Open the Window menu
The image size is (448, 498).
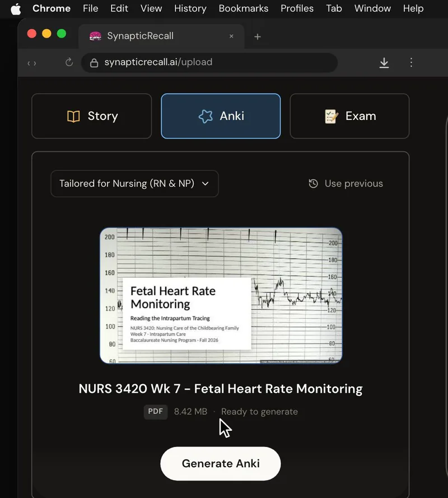pos(372,8)
